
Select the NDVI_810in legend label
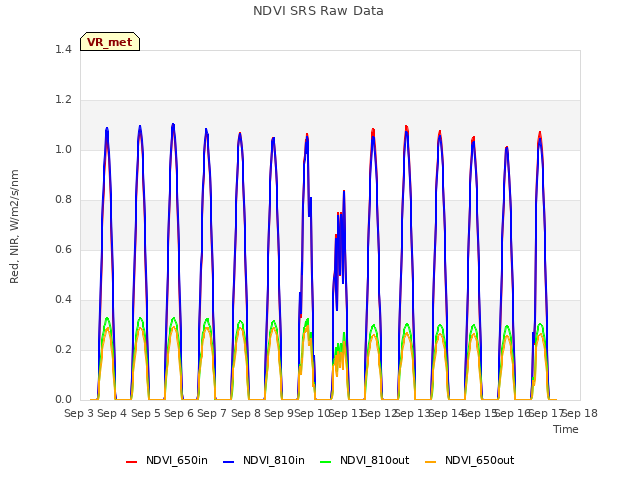point(273,460)
